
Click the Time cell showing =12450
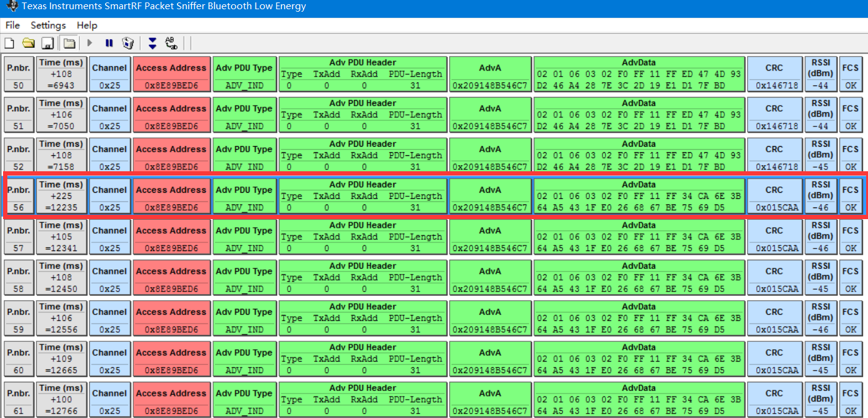[x=61, y=277]
